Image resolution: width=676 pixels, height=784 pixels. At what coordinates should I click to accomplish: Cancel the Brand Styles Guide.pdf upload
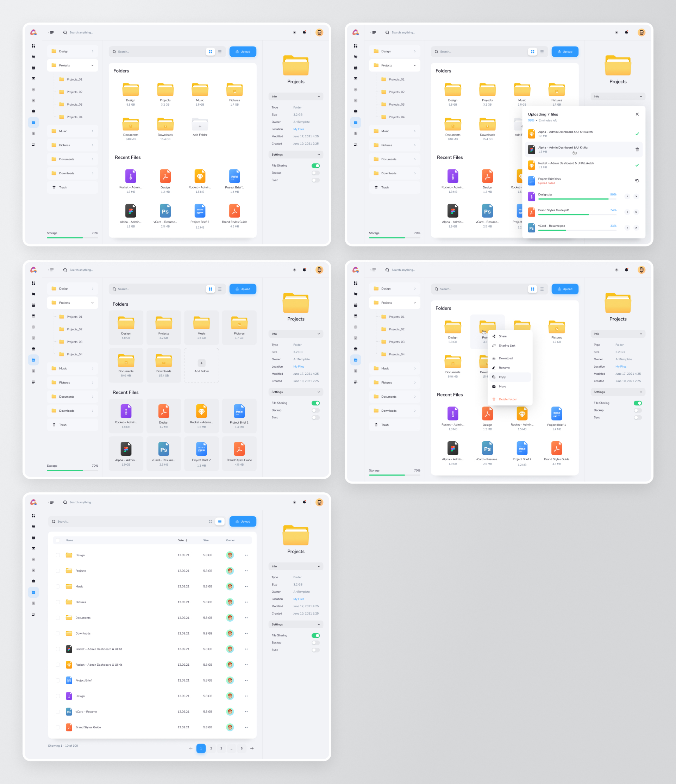coord(636,212)
